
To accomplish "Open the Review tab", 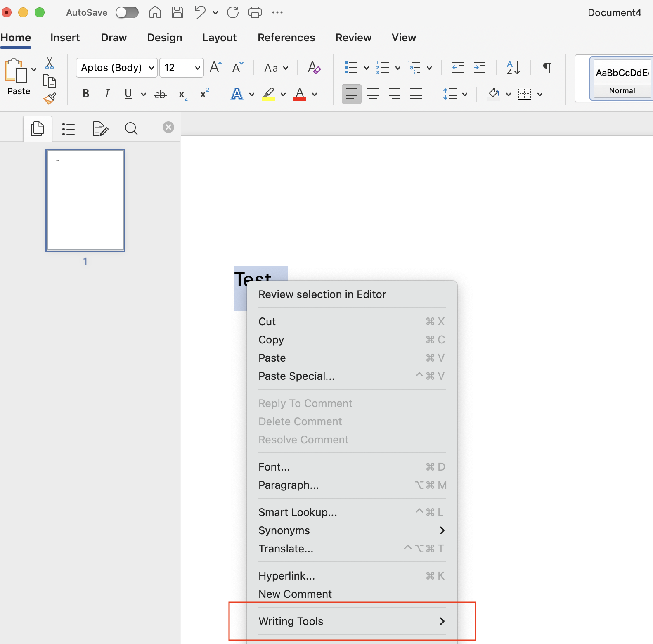I will (353, 38).
